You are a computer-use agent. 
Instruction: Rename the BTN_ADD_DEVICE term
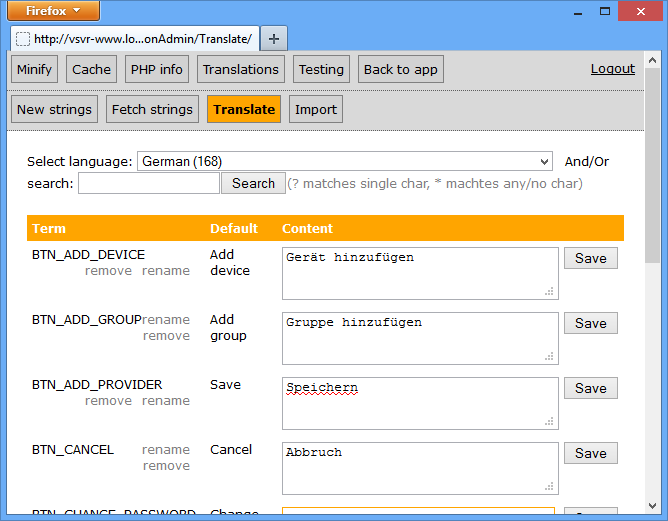coord(166,271)
